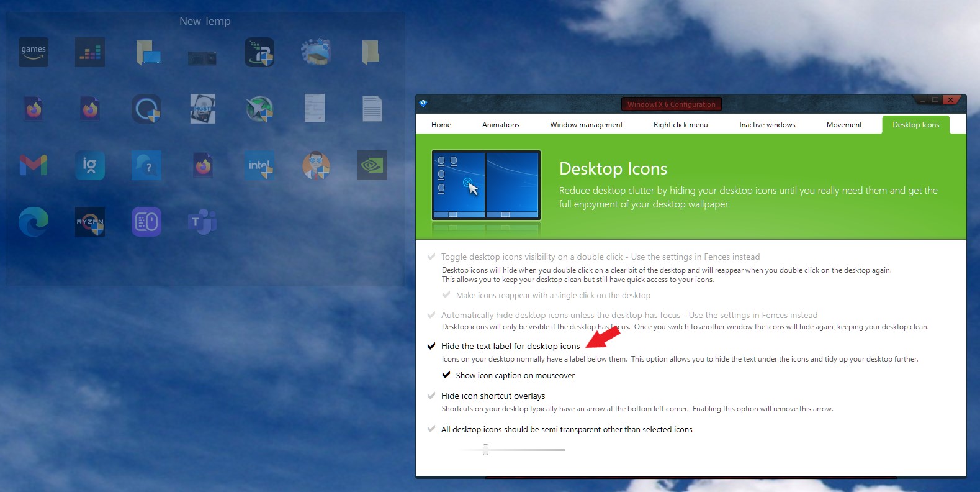Launch the NVIDIA green eye icon

point(372,165)
